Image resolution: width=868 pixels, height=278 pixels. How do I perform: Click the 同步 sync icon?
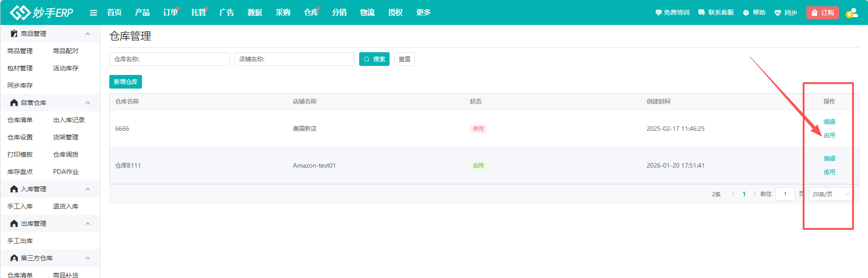coord(778,13)
